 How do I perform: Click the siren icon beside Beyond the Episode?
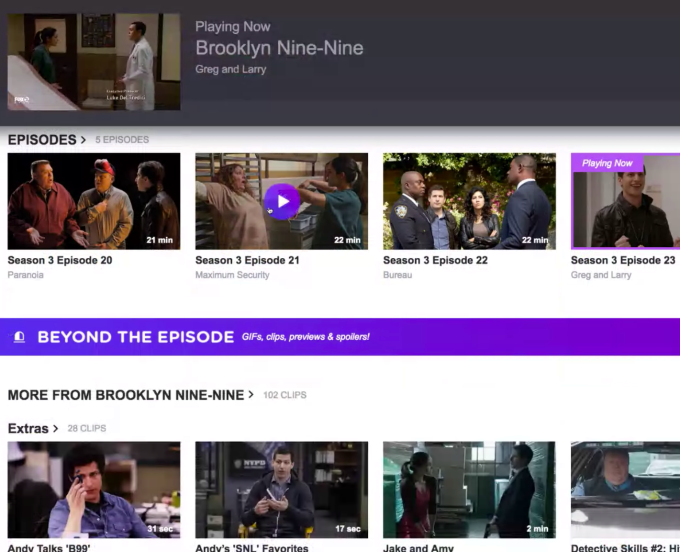(19, 337)
